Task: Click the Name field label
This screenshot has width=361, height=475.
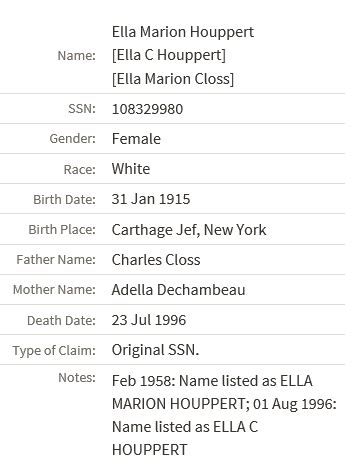Action: coord(77,56)
